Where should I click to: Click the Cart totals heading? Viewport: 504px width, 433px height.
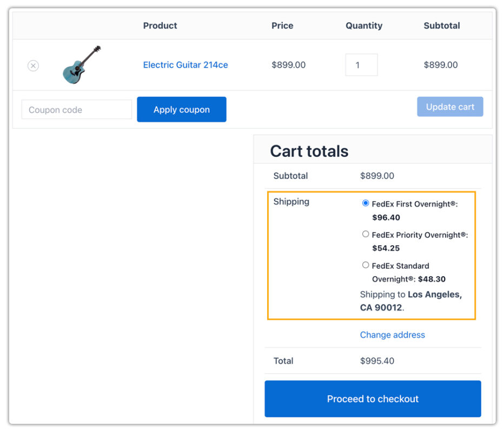tap(309, 151)
